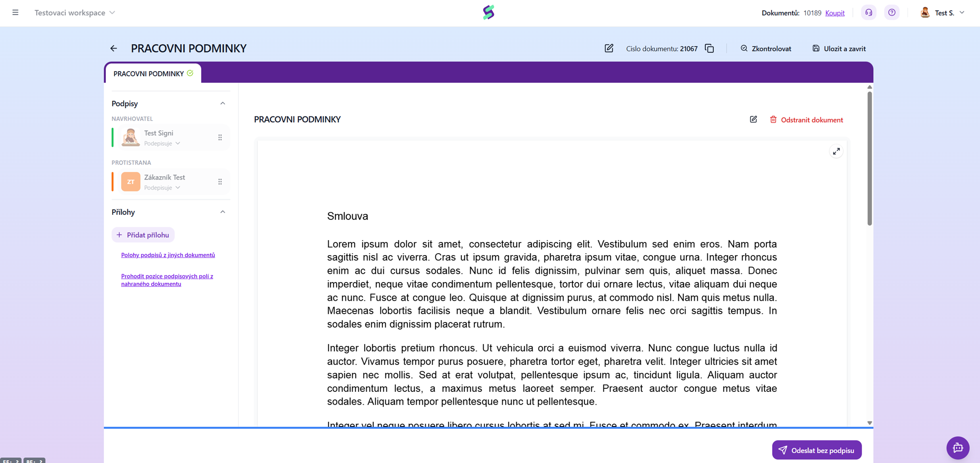Click the Zkontrolovat magnifier icon
980x463 pixels.
pos(744,48)
